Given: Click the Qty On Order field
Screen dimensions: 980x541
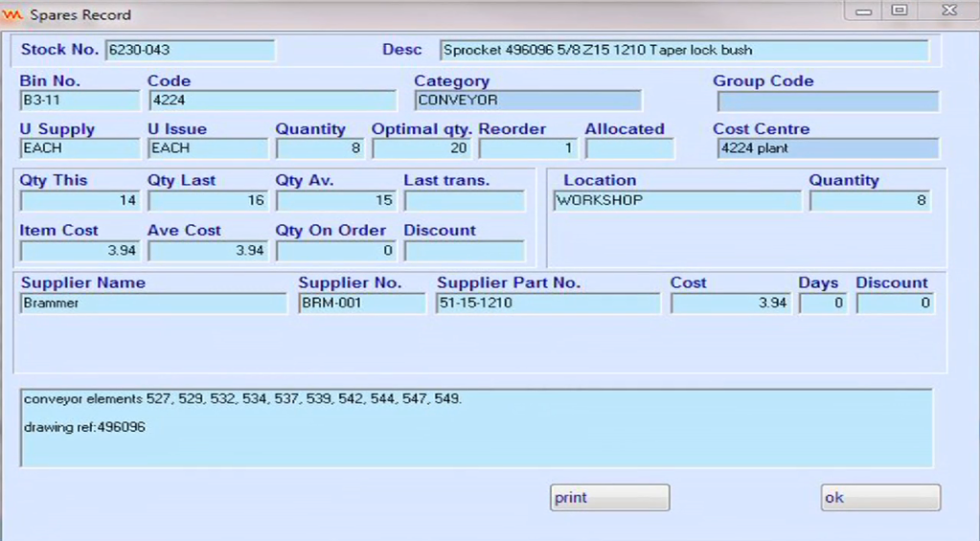Looking at the screenshot, I should point(335,252).
